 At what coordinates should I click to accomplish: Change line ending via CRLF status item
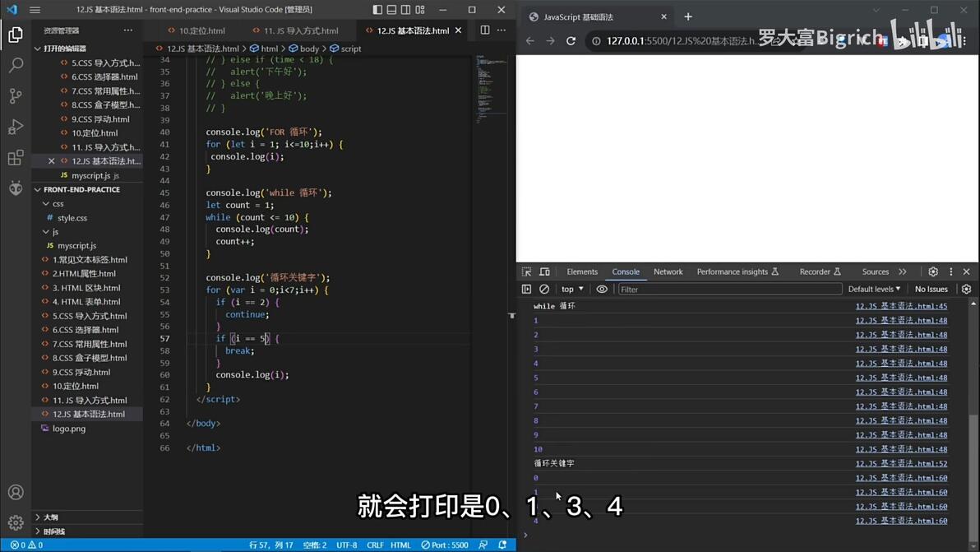point(375,545)
